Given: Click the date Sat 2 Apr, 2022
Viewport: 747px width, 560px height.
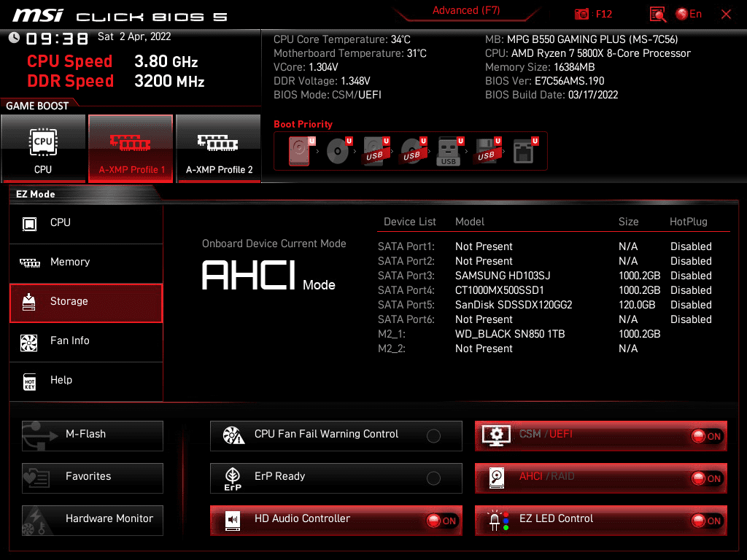Looking at the screenshot, I should click(x=134, y=36).
